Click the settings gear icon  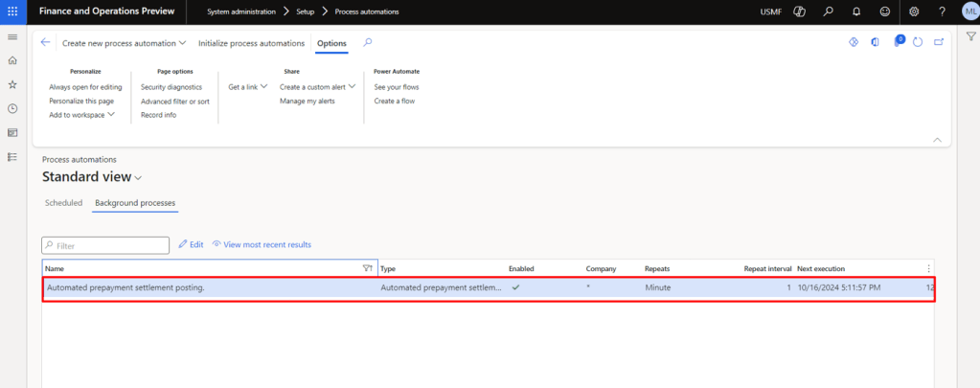[914, 11]
